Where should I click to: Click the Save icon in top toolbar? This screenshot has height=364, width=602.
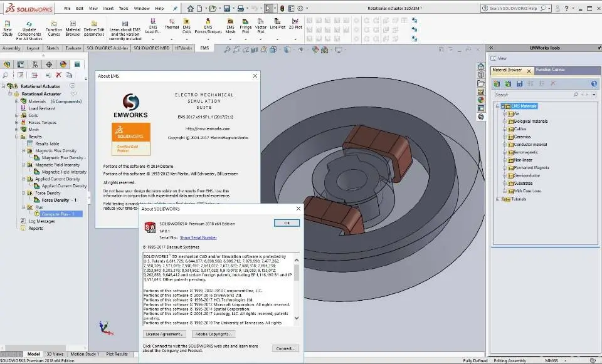(227, 8)
